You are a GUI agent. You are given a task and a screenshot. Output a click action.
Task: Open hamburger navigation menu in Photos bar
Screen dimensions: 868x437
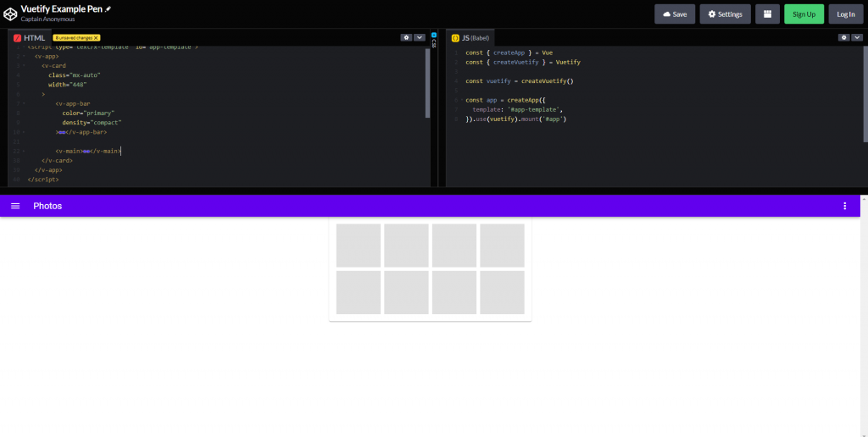(x=15, y=206)
